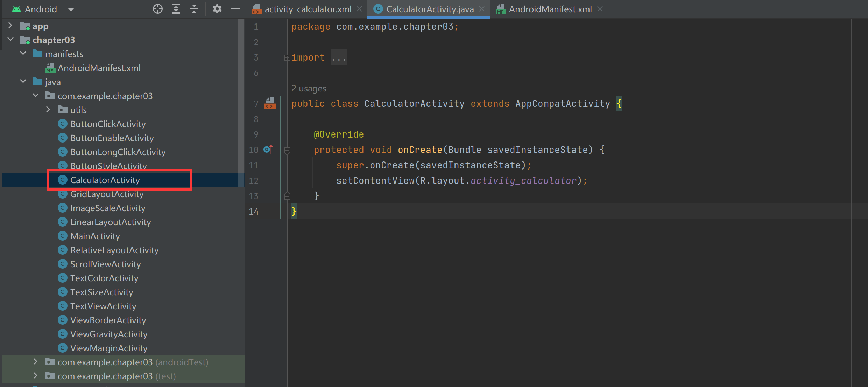The image size is (868, 387).
Task: Click the folded import '...' placeholder
Action: pyautogui.click(x=339, y=57)
